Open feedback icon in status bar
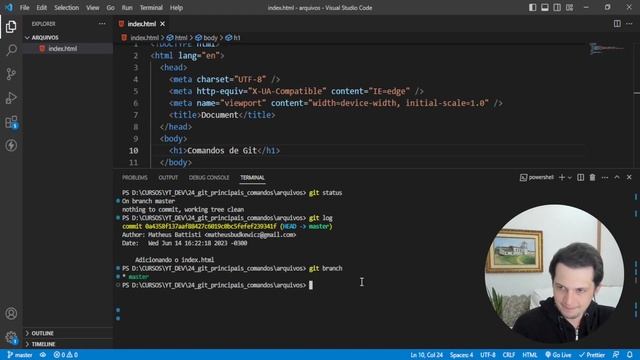This screenshot has height=360, width=640. coord(616,355)
